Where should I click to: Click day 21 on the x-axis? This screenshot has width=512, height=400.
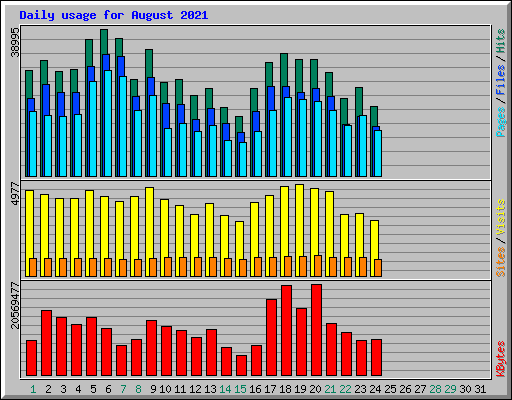(x=330, y=389)
